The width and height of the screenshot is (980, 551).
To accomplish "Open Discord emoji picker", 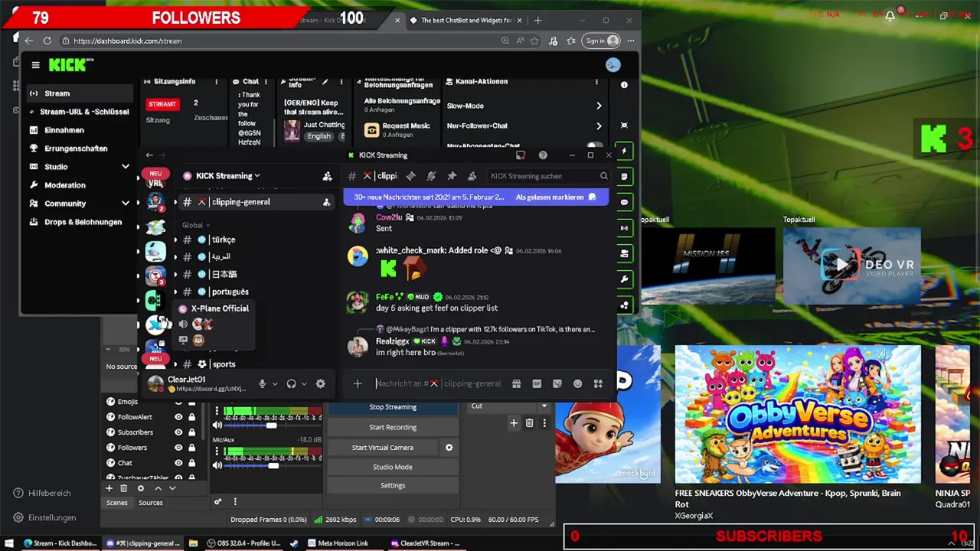I will (x=578, y=384).
